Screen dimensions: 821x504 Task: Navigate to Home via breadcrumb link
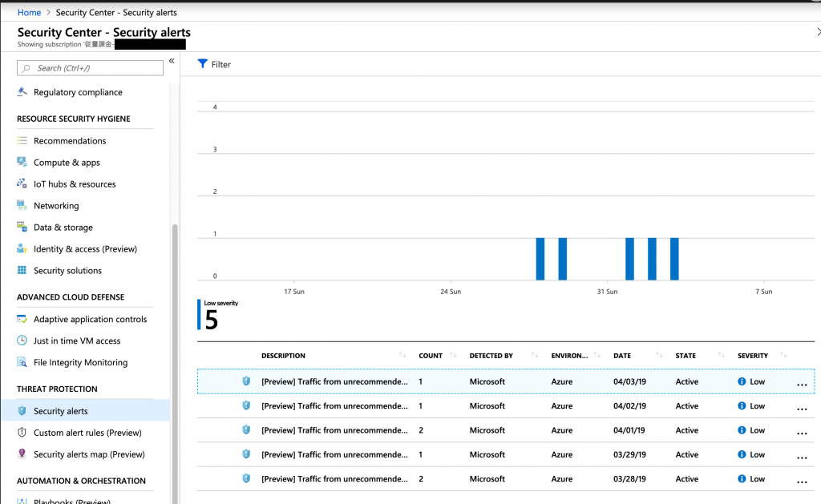[30, 13]
